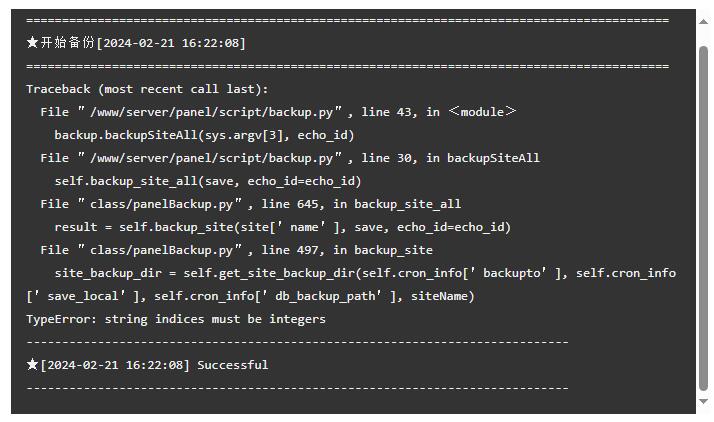
Task: Click the word Successful in the log
Action: (x=233, y=365)
